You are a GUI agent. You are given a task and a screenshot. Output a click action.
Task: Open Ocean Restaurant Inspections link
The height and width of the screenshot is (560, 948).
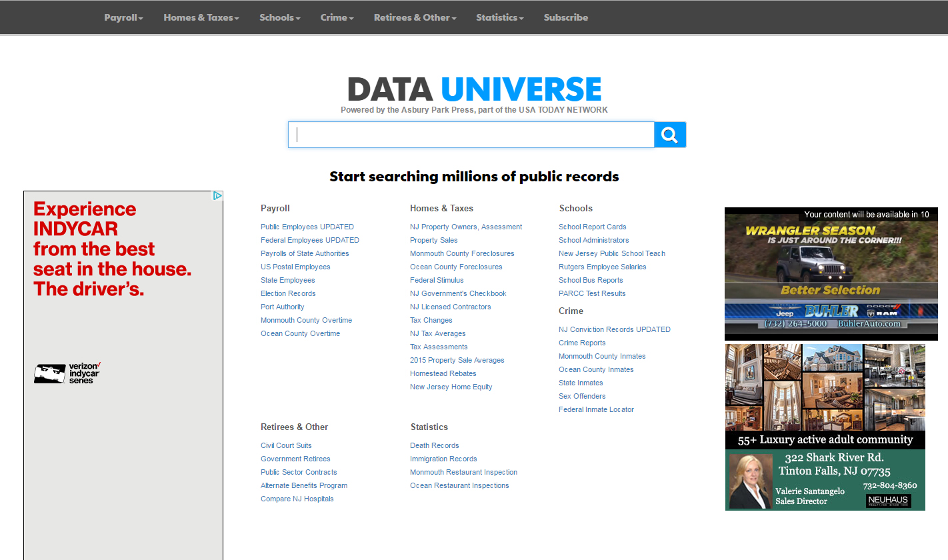(459, 485)
